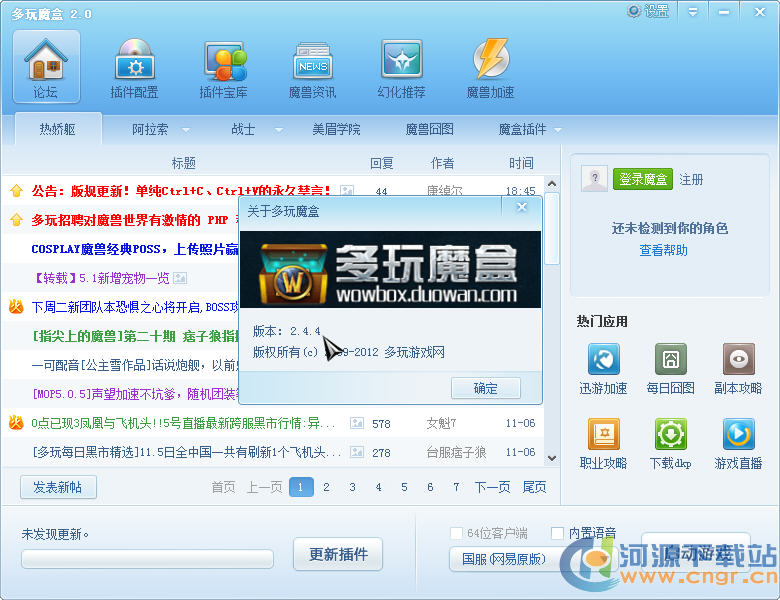Click the wowbox.duowan.com banner image
Viewport: 780px width, 600px height.
390,269
